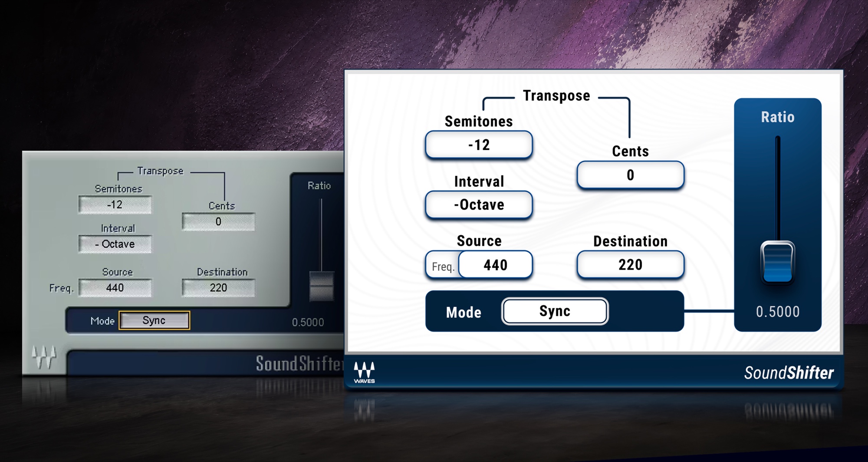Click the Waves logo in the new SoundShifter footer

[364, 373]
